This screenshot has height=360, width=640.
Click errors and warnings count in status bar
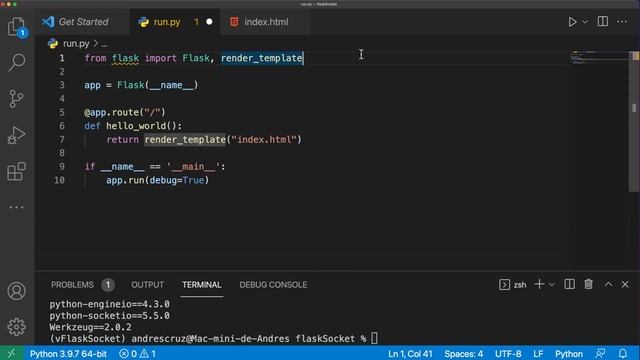pos(138,353)
